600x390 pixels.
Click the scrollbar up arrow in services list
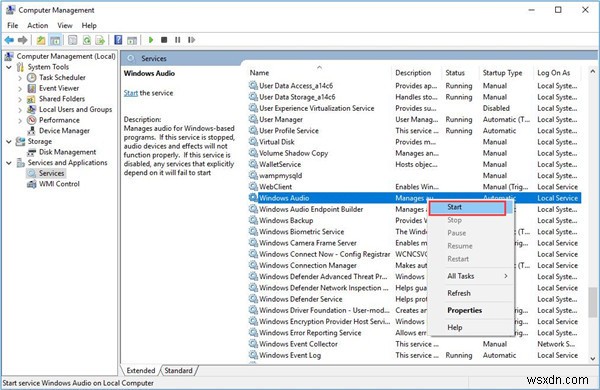[592, 72]
